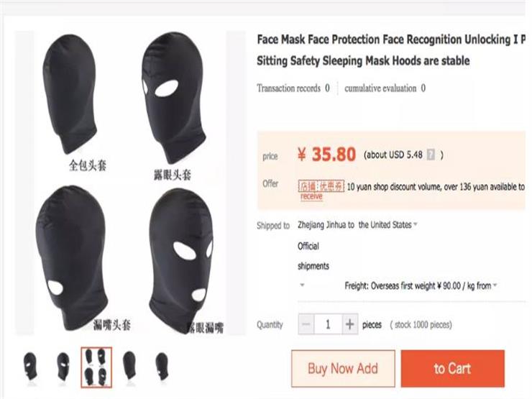Click the USD price help question icon
532x399 pixels.
click(x=431, y=155)
